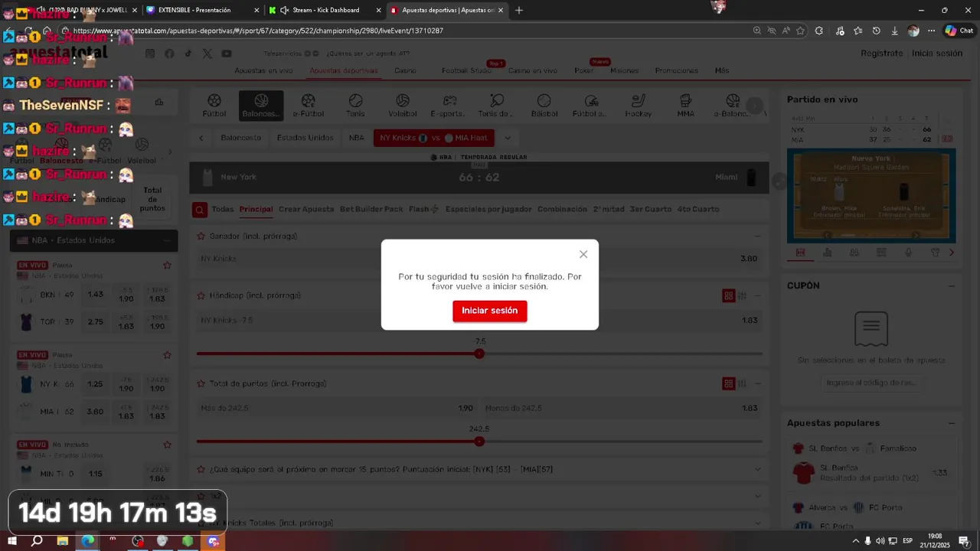Collapse the CUPÓN panel
The width and height of the screenshot is (980, 551).
pos(952,285)
